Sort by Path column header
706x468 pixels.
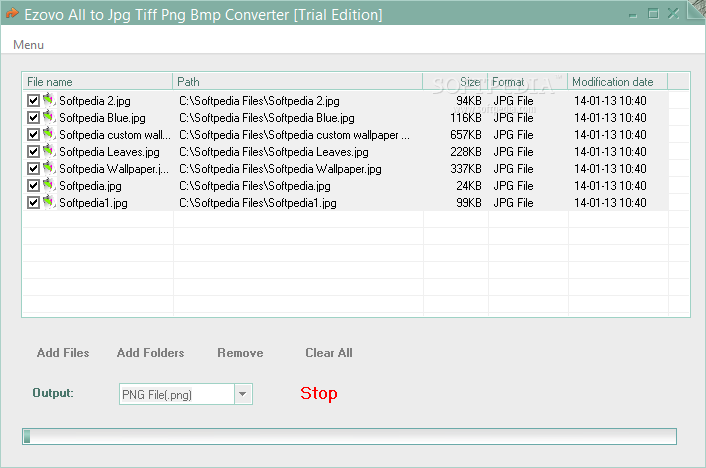(x=297, y=82)
